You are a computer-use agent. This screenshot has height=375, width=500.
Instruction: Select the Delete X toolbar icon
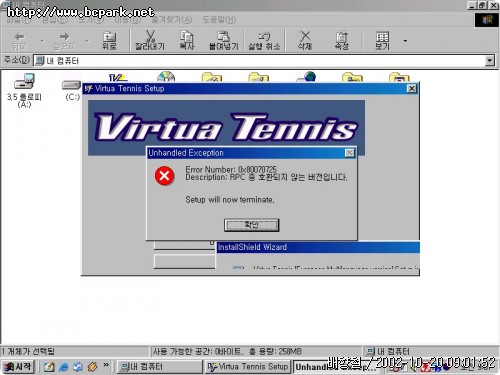(305, 41)
